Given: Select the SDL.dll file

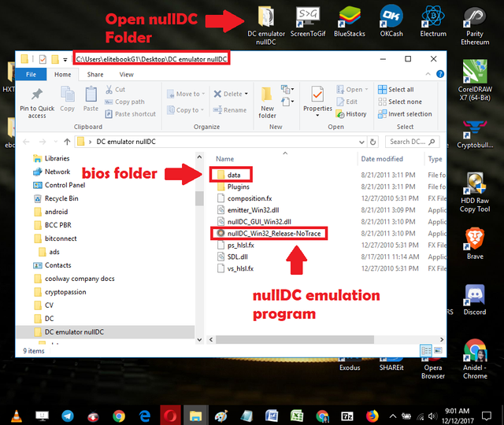Looking at the screenshot, I should (233, 257).
